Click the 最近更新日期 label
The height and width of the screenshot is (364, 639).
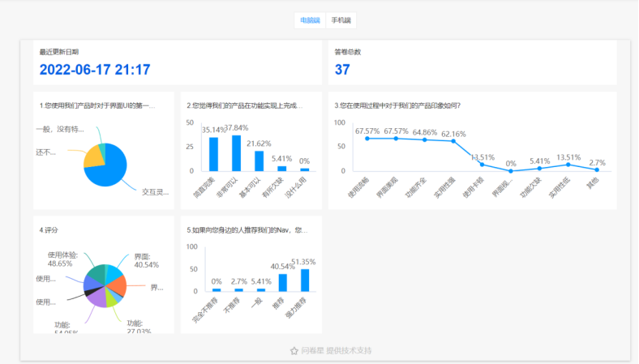(x=59, y=52)
